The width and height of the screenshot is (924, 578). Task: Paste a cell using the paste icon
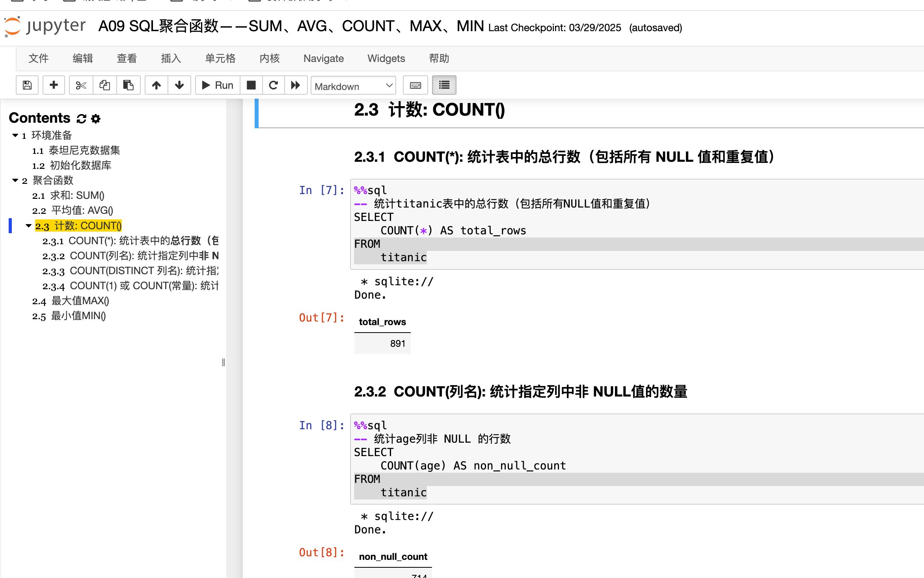[129, 85]
